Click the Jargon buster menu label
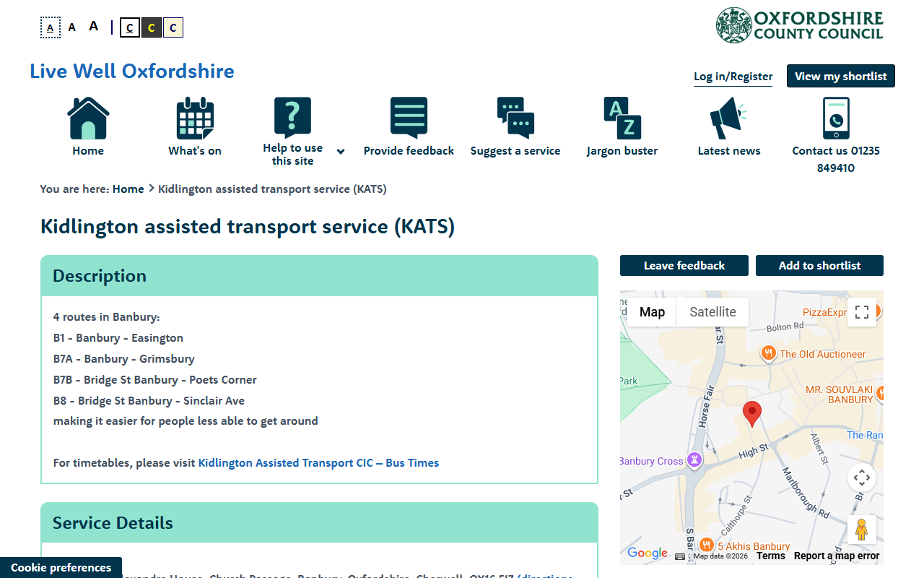The height and width of the screenshot is (578, 924). coord(622,151)
